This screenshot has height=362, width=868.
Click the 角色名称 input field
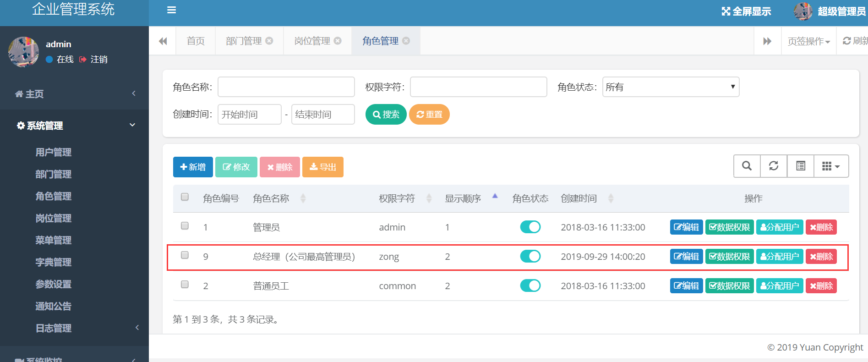(286, 87)
